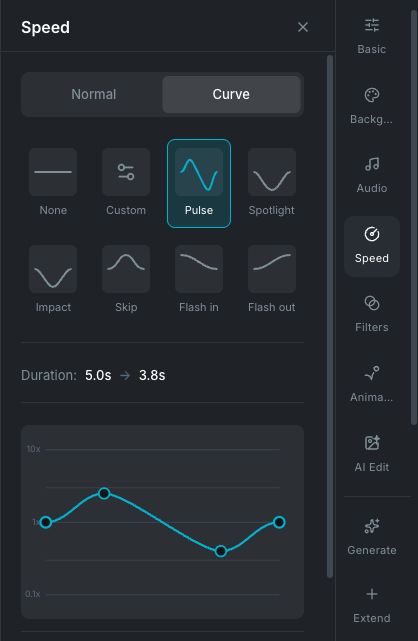Viewport: 418px width, 641px height.
Task: Click the first curve point at 1x
Action: click(46, 522)
